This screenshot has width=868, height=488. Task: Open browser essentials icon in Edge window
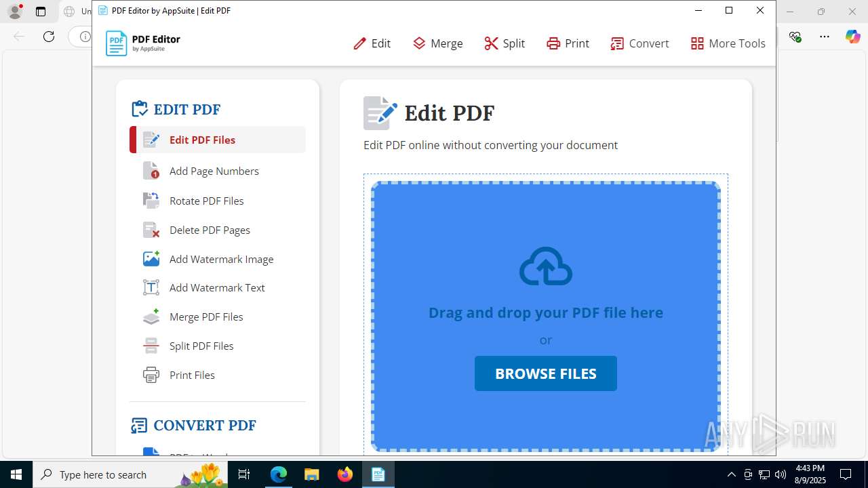pyautogui.click(x=795, y=37)
